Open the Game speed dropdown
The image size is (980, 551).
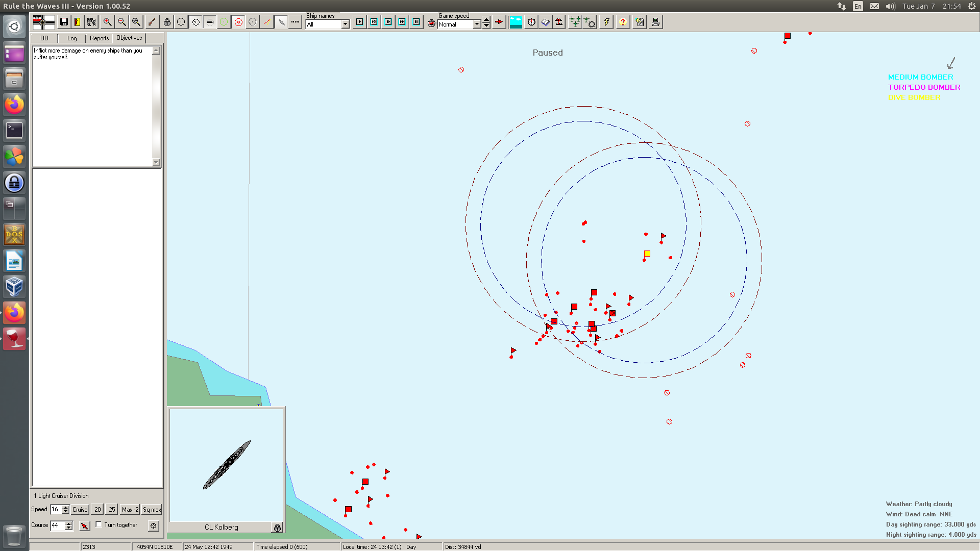(477, 24)
